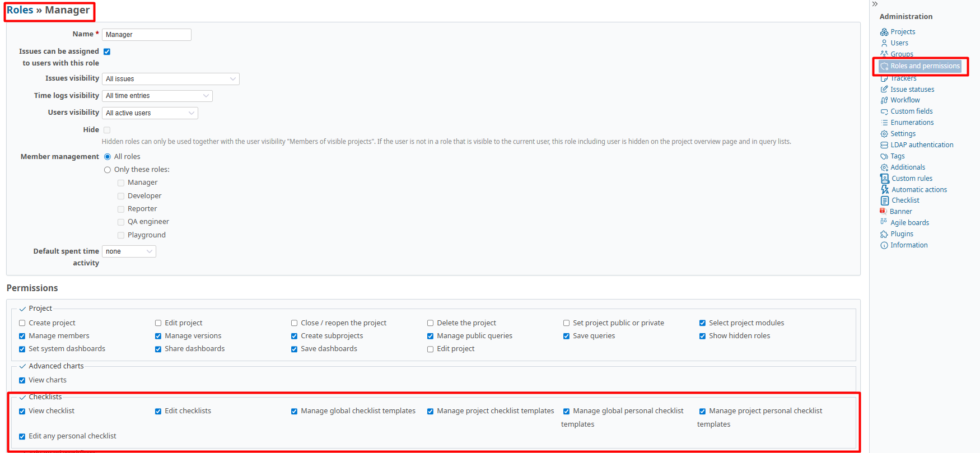The width and height of the screenshot is (980, 453).
Task: Click the Workflow icon in sidebar
Action: pyautogui.click(x=884, y=100)
